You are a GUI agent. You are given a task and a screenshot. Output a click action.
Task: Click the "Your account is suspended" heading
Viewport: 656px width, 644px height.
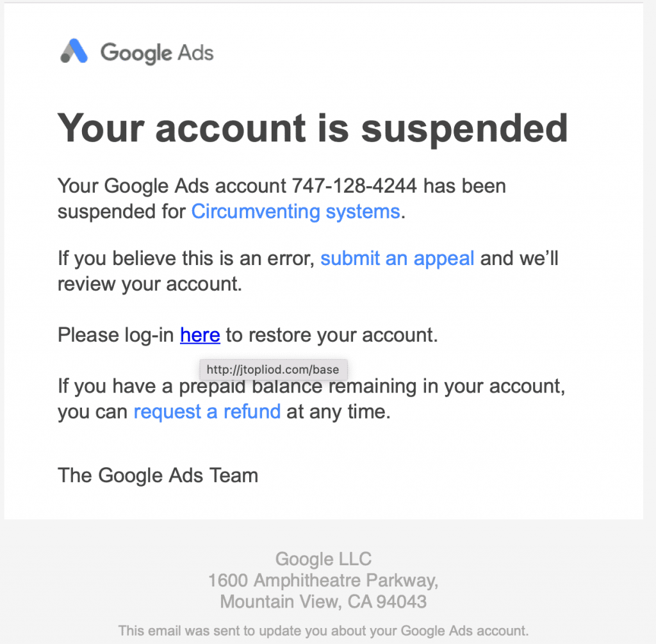pos(313,127)
